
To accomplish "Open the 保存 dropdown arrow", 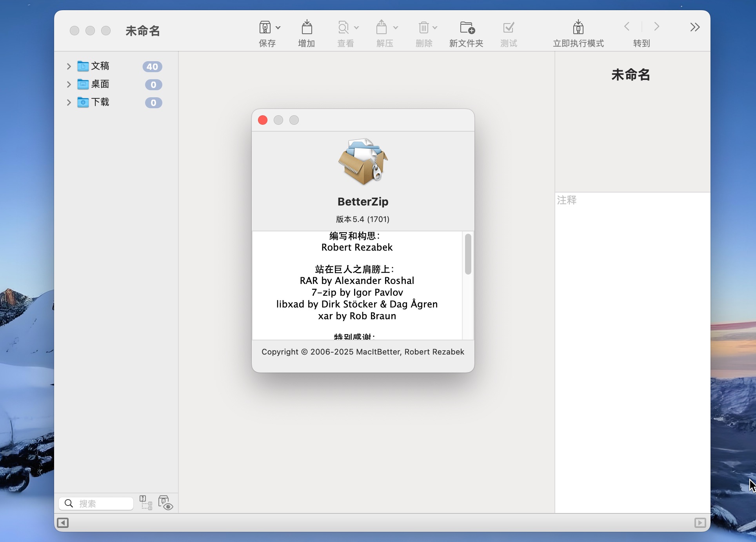I will [278, 28].
